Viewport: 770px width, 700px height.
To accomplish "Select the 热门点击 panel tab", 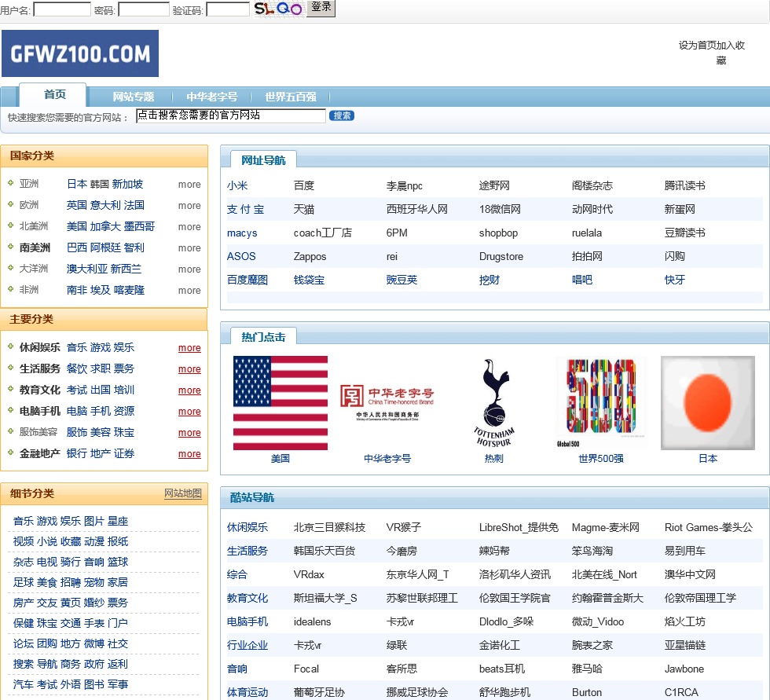I will click(x=263, y=337).
